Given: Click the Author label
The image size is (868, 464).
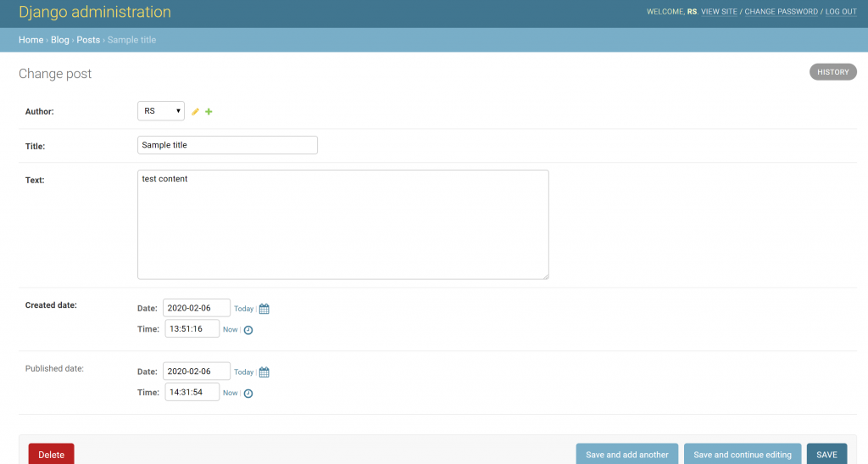Looking at the screenshot, I should point(39,111).
